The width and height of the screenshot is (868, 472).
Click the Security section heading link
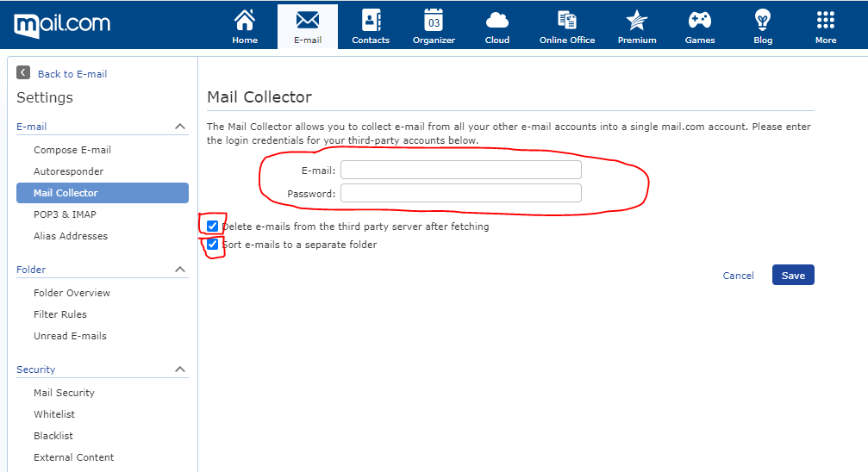35,370
